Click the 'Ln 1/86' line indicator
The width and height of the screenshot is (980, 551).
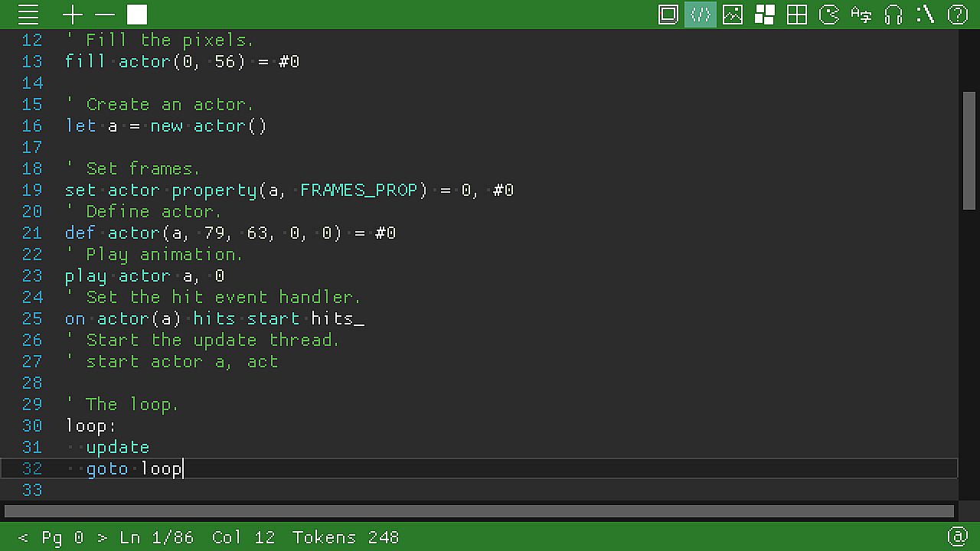[157, 537]
